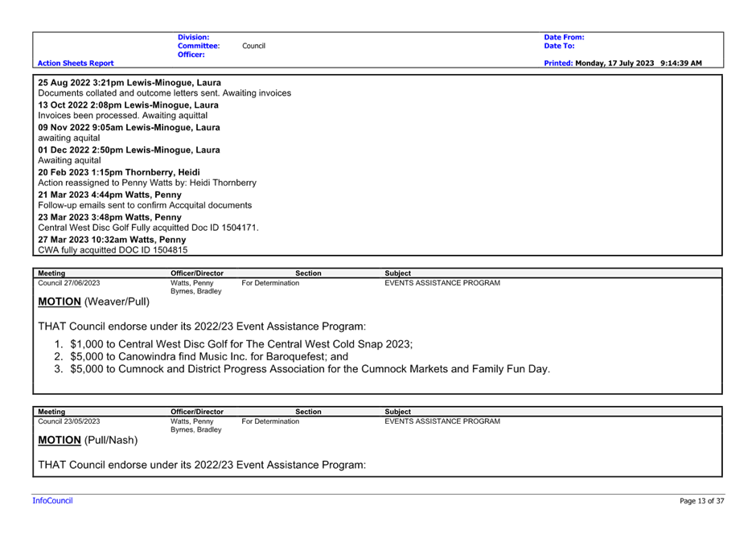Click 'For Determination' section for 23/05/2023 meeting
This screenshot has width=756, height=534.
click(270, 421)
